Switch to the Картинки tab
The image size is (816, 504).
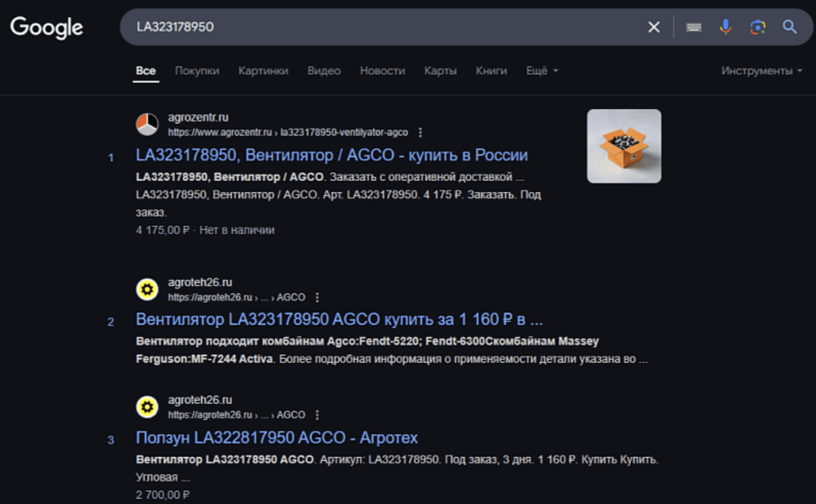point(263,71)
